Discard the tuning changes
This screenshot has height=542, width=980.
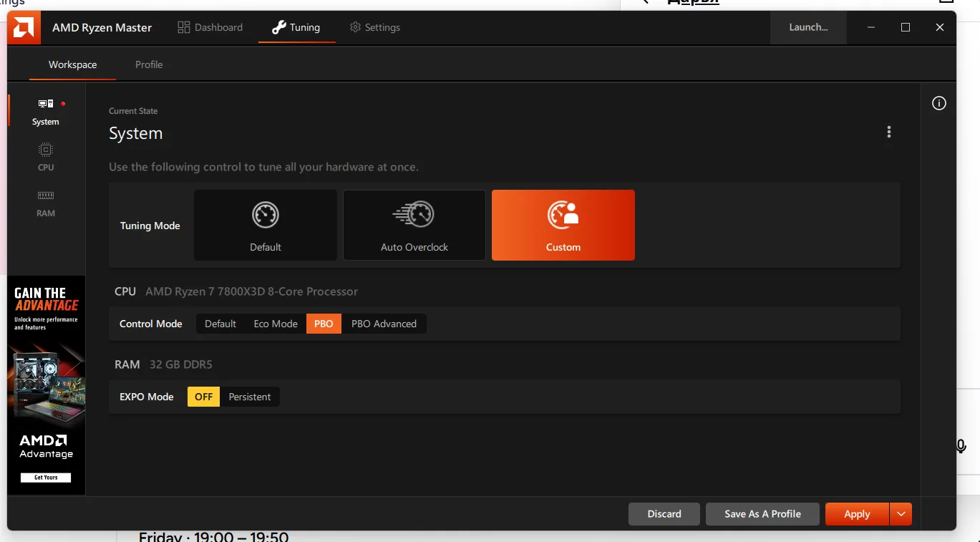coord(664,513)
